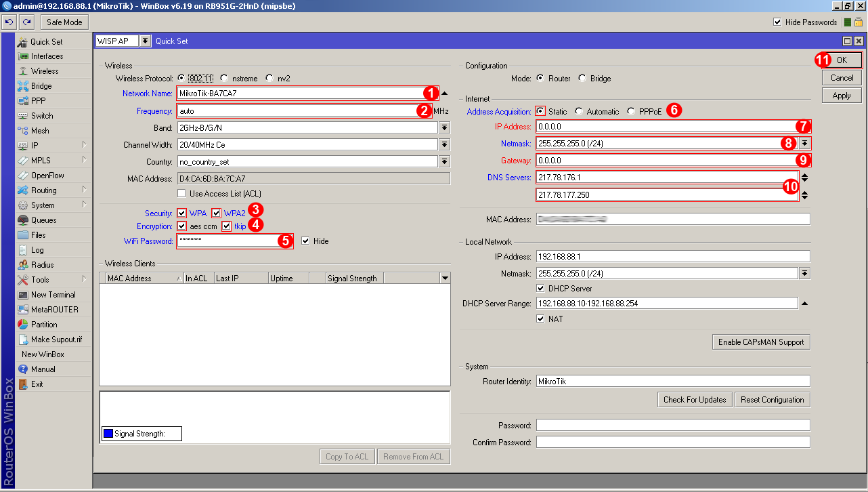Toggle the Safe Mode button

(x=64, y=22)
